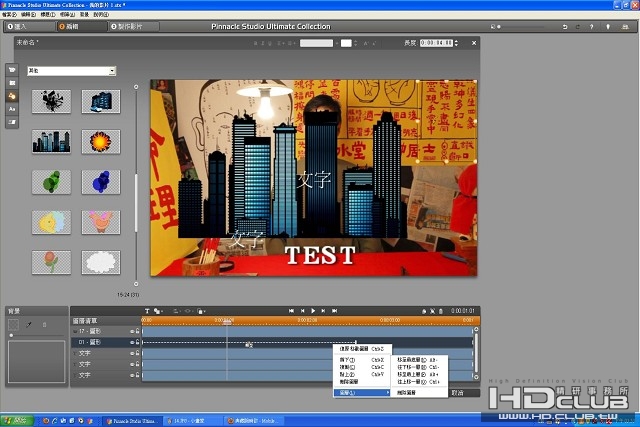Toggle lock for 01 - 圖形 layer
The height and width of the screenshot is (427, 640).
(138, 342)
